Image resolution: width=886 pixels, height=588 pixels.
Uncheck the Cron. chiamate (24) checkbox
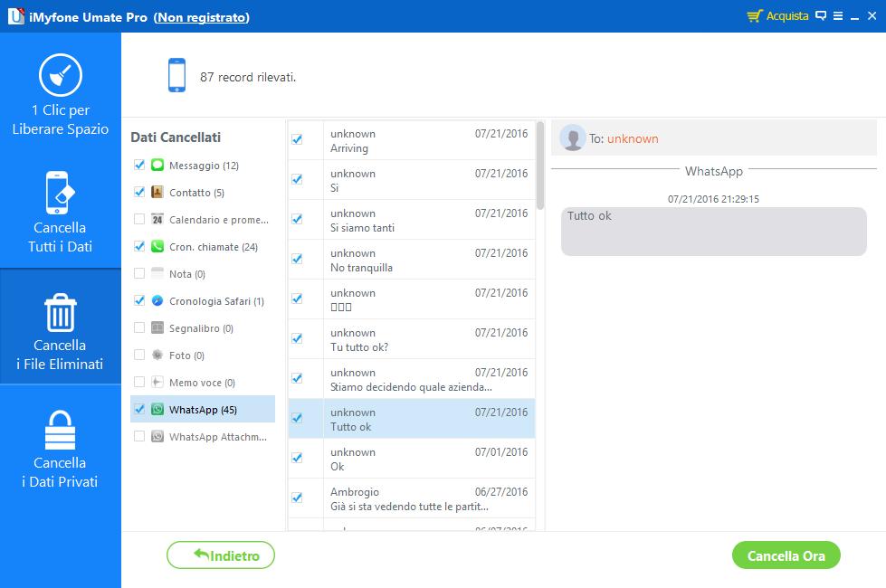(x=139, y=246)
